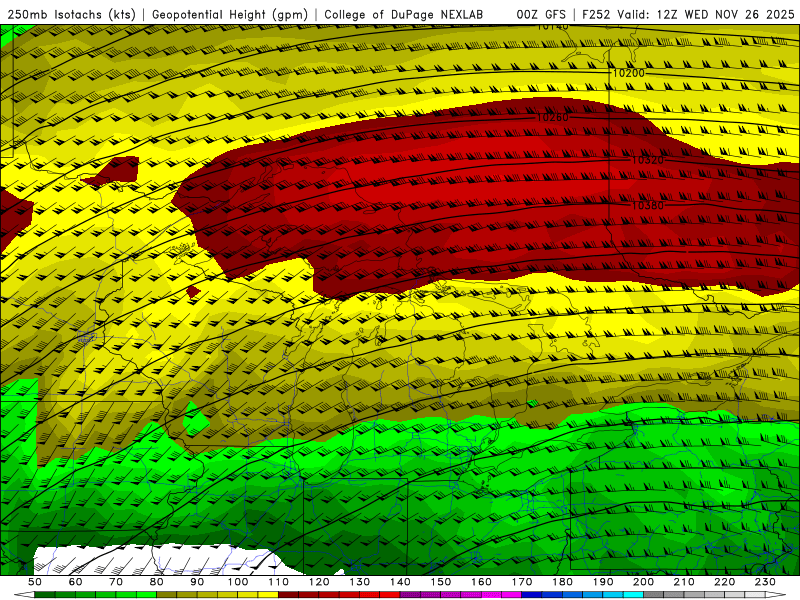Select the bright yellow swatch just before 110
The image size is (800, 600).
click(268, 595)
